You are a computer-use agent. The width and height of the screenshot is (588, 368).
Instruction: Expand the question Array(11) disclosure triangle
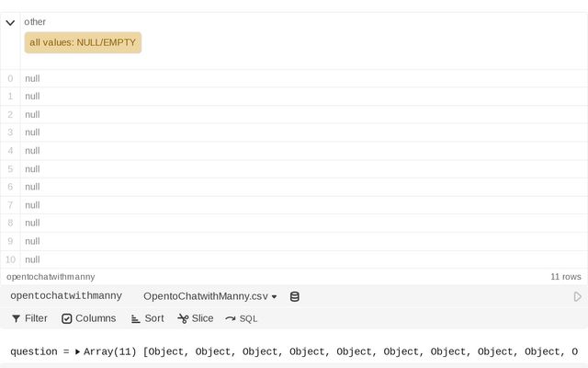pos(78,351)
